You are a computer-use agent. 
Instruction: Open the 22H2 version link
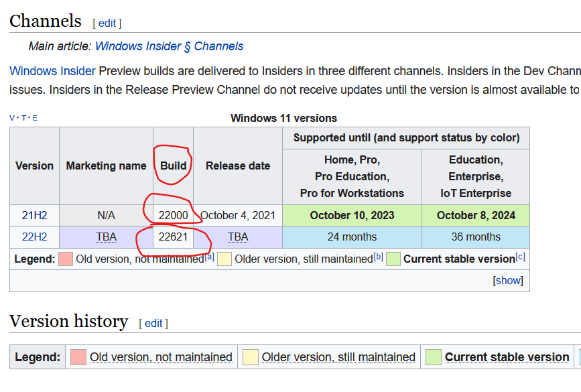click(x=34, y=237)
